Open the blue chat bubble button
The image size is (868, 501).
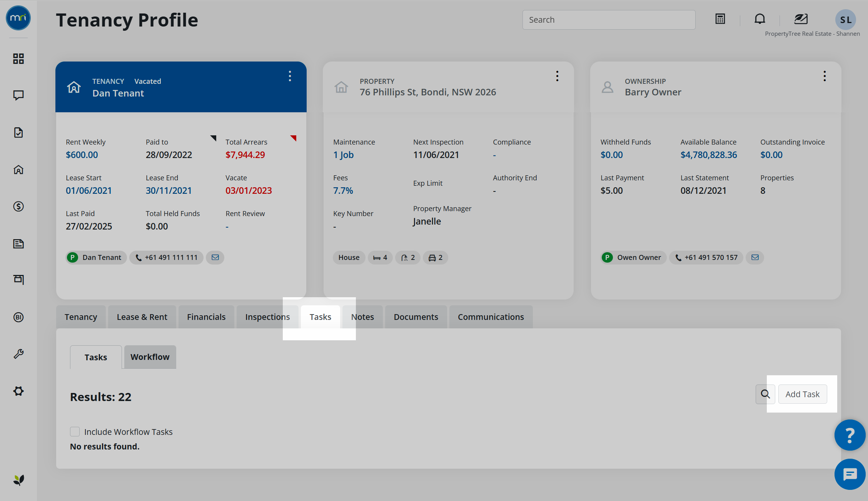tap(850, 474)
